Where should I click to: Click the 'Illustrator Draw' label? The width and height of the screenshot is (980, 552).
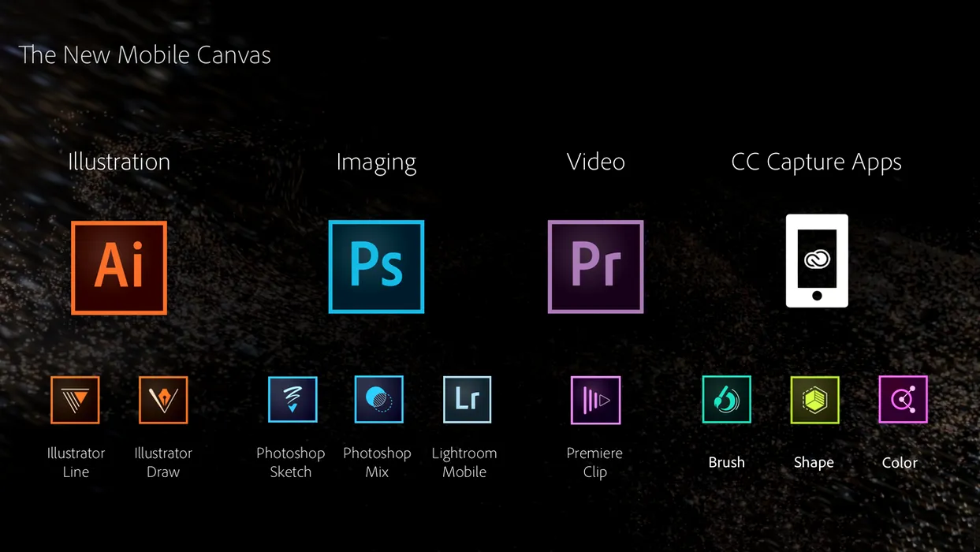163,462
